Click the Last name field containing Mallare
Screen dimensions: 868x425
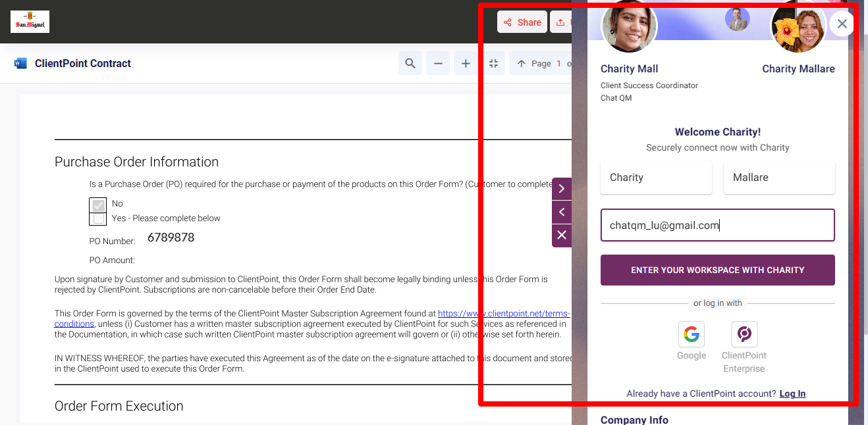point(779,178)
